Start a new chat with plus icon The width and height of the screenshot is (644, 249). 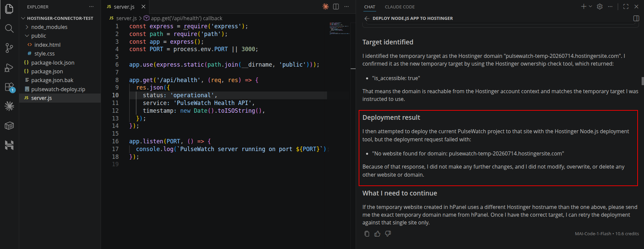(x=584, y=6)
